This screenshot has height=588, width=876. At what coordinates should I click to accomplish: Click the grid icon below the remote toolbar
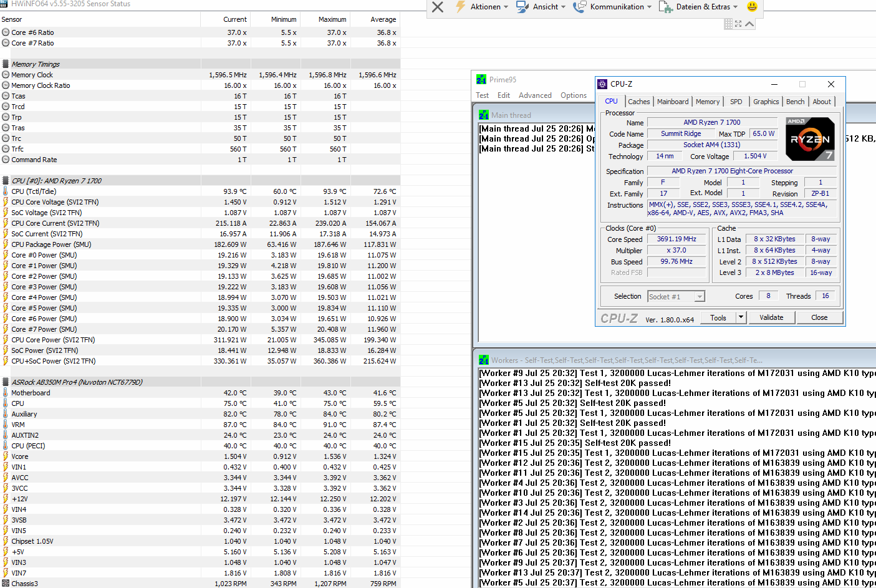tap(728, 24)
